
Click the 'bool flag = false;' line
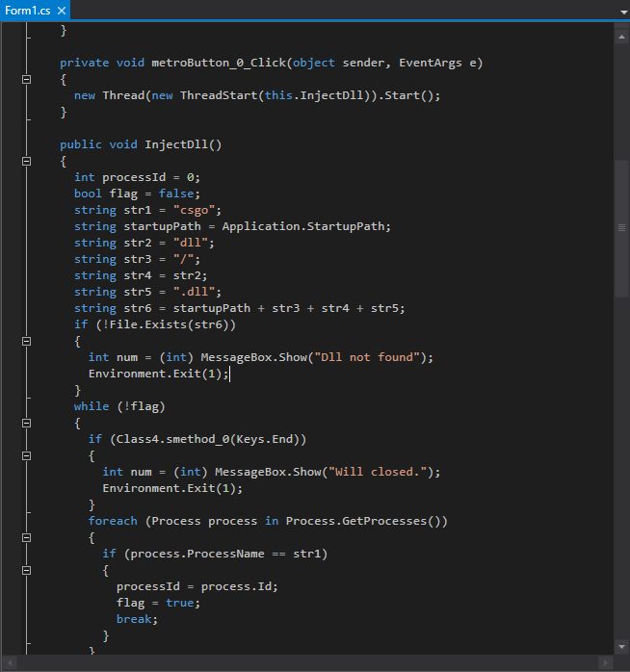click(137, 194)
